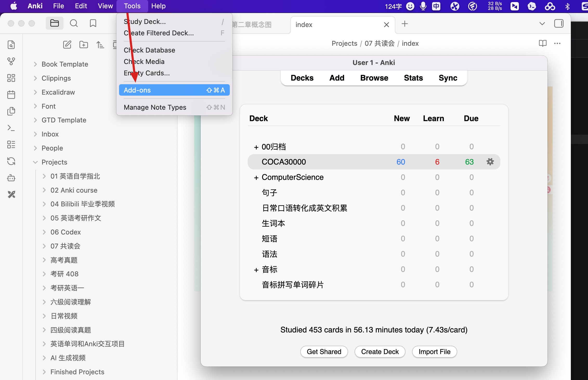588x380 pixels.
Task: Open new tab with plus icon
Action: pos(404,24)
